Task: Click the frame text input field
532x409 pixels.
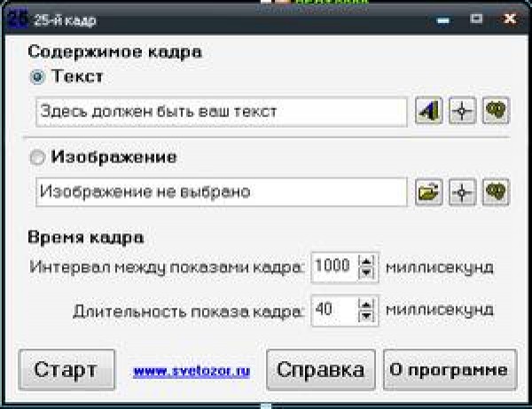Action: click(x=221, y=112)
